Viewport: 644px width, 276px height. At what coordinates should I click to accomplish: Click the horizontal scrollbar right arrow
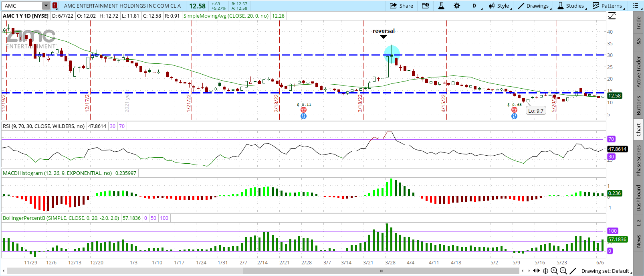coord(529,271)
